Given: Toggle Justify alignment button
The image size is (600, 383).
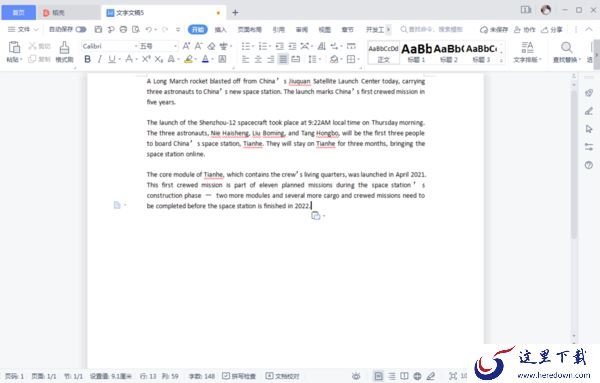Looking at the screenshot, I should click(283, 59).
